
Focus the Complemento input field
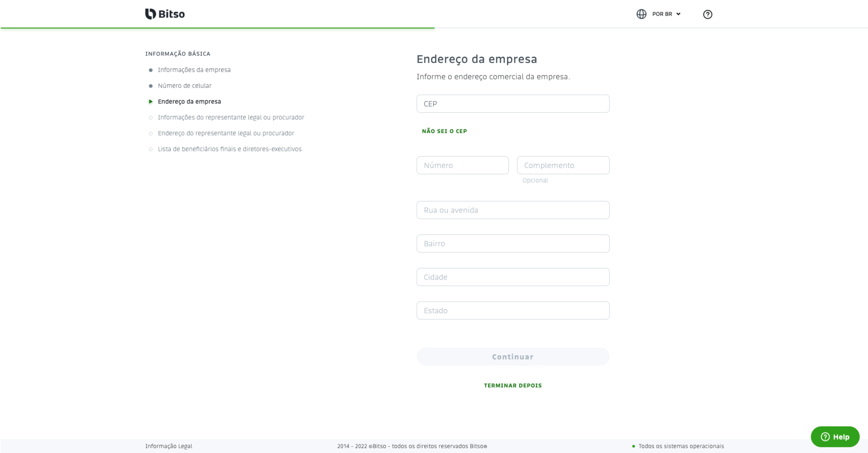click(563, 165)
